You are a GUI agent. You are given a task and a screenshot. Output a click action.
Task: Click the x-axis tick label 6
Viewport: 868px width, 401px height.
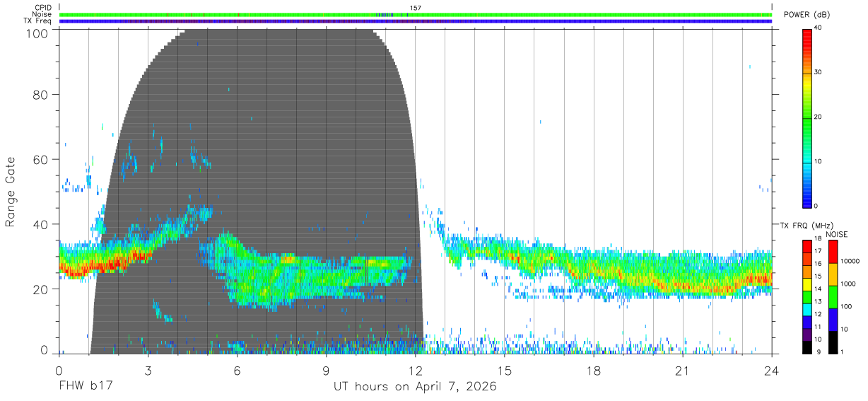point(237,371)
